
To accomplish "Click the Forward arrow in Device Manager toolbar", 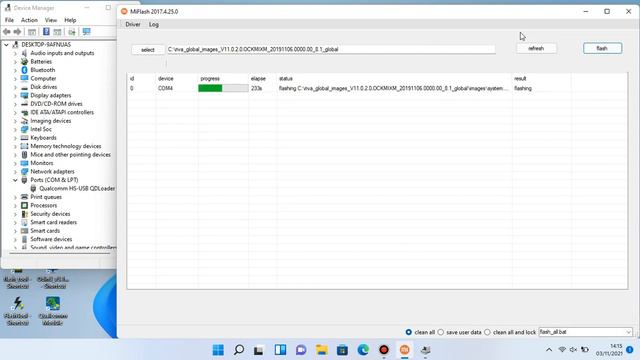I will pyautogui.click(x=17, y=31).
